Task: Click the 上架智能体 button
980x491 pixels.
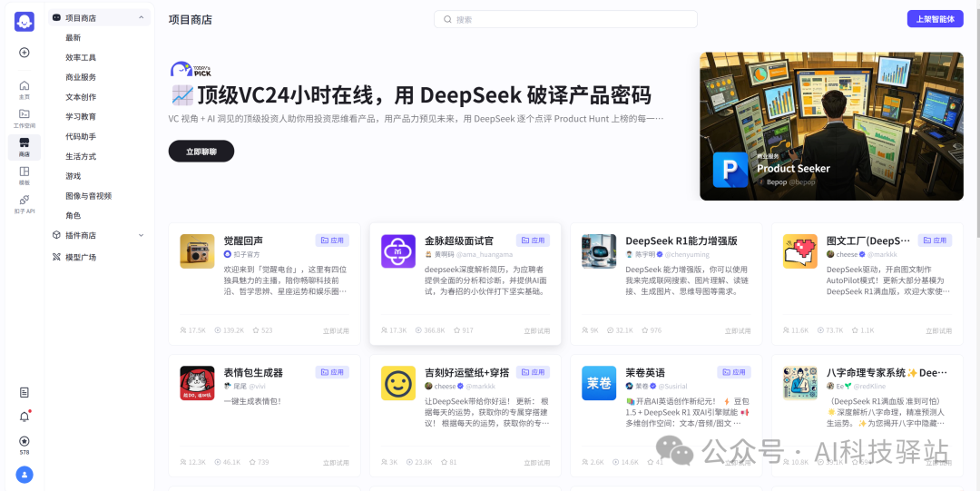Action: 935,19
